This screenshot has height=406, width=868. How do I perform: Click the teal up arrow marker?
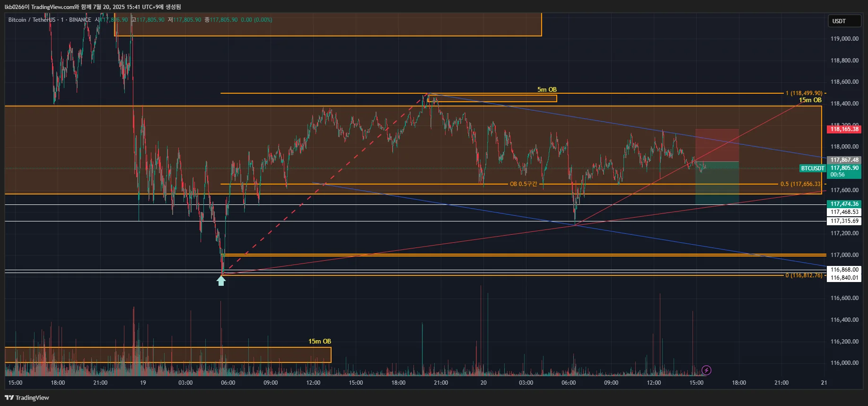[x=221, y=281]
